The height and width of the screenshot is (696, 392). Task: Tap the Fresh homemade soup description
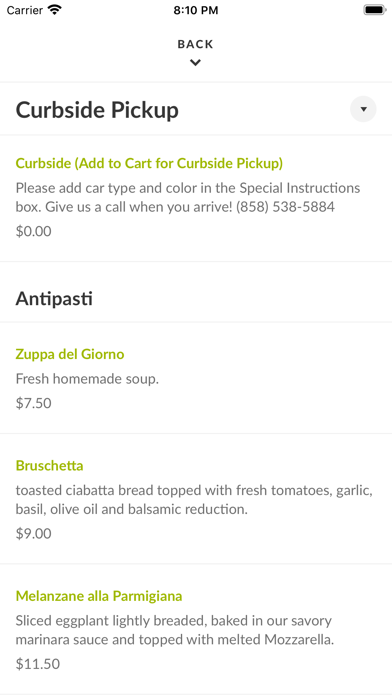pyautogui.click(x=87, y=379)
